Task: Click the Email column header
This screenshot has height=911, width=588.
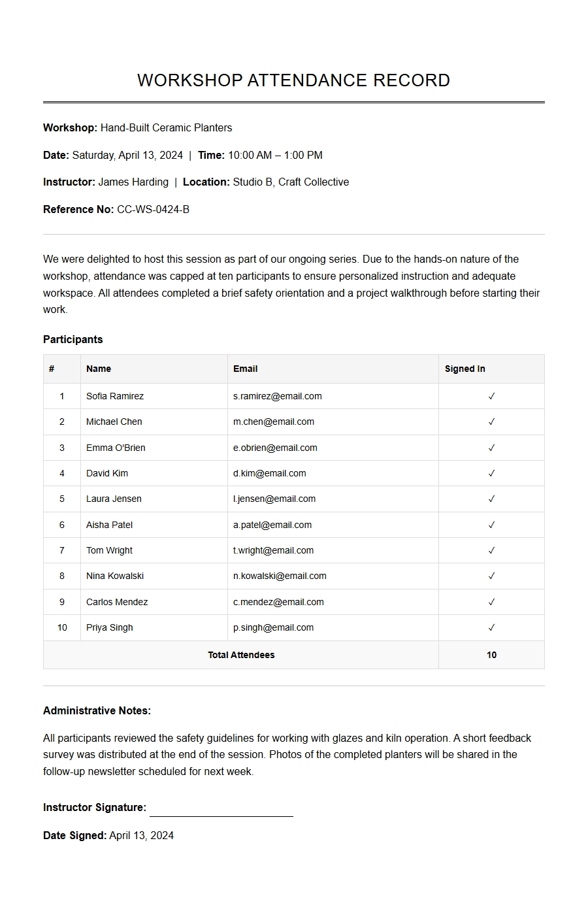Action: (x=245, y=369)
